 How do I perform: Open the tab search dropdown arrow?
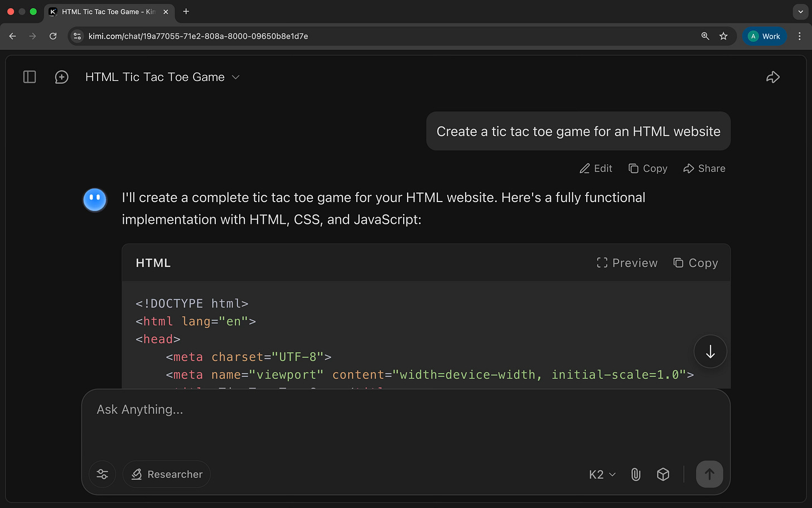800,11
